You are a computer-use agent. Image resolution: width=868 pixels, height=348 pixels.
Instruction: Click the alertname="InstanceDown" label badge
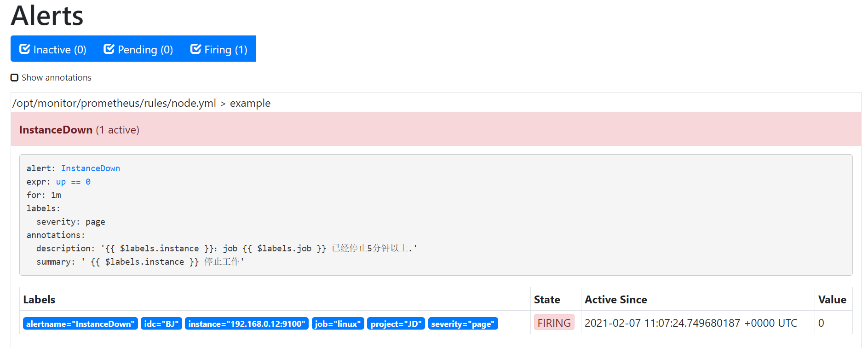coord(80,324)
